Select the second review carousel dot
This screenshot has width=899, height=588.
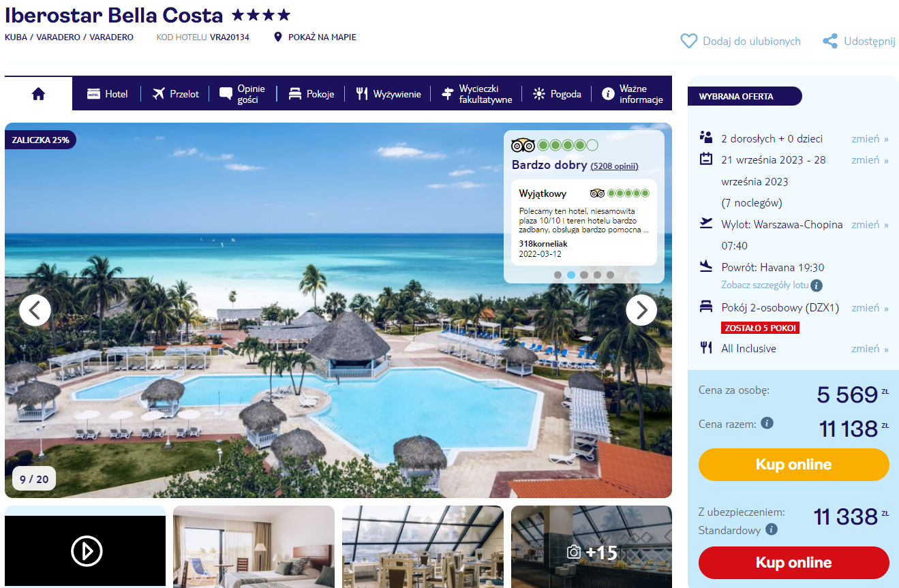click(x=571, y=275)
